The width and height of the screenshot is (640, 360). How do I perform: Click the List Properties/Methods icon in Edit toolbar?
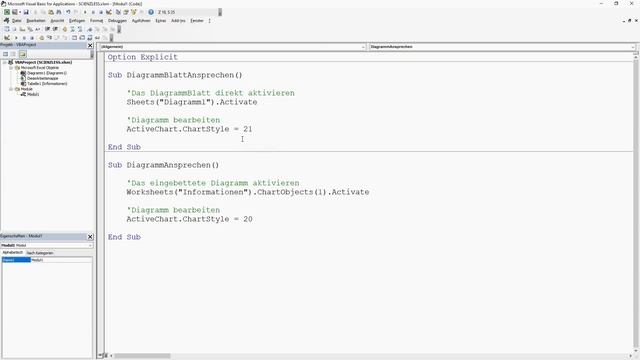[x=7, y=29]
